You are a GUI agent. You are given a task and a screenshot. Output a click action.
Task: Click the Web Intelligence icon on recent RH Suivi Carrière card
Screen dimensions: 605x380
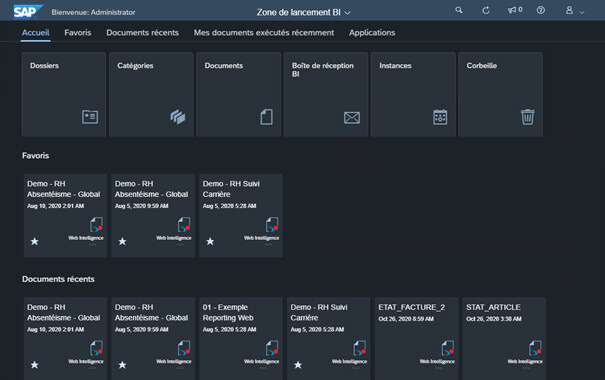pos(360,348)
